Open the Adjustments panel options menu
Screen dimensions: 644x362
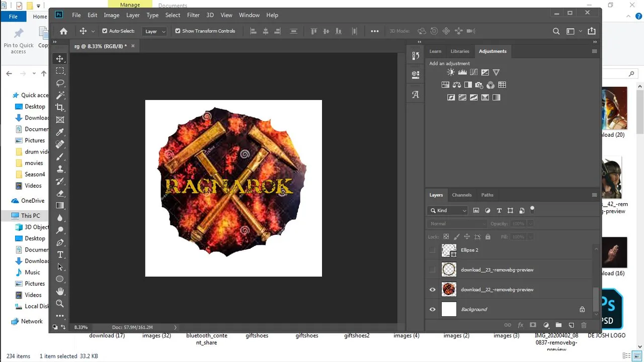pos(594,51)
